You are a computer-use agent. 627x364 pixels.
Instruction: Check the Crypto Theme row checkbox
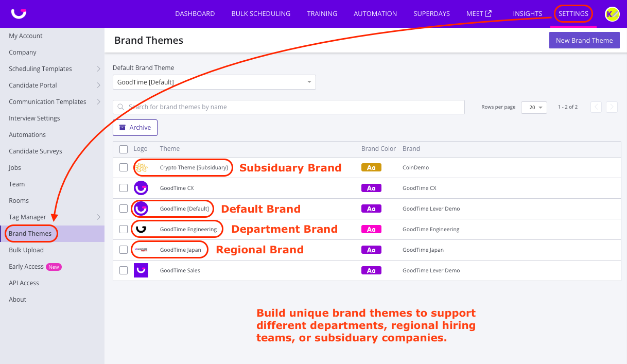pyautogui.click(x=124, y=167)
